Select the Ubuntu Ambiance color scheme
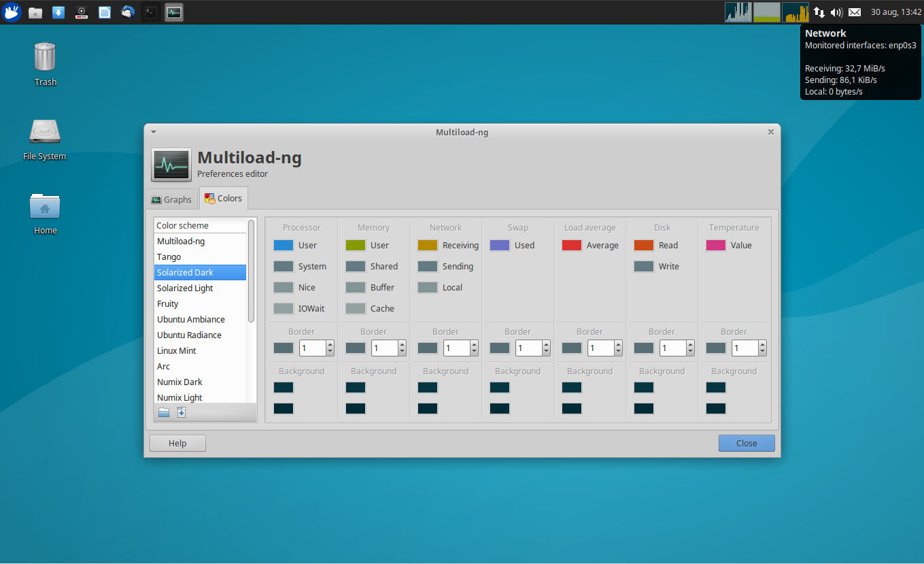This screenshot has height=564, width=924. [x=200, y=319]
